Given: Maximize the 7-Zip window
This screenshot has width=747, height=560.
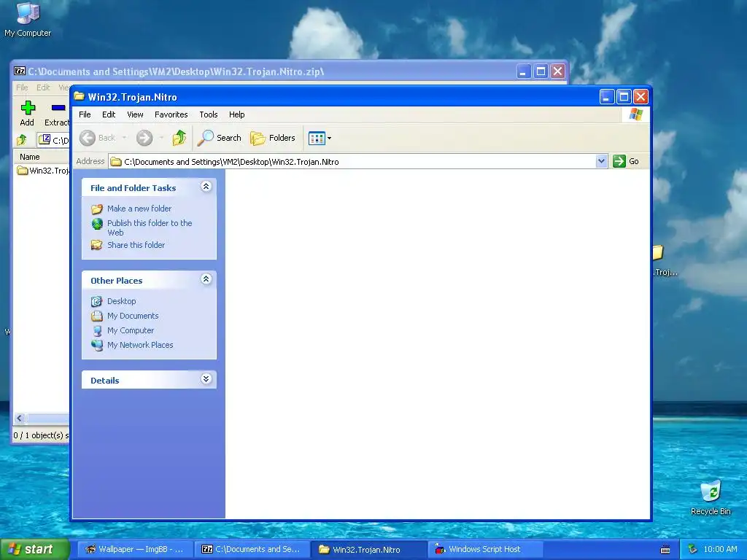Looking at the screenshot, I should tap(541, 72).
